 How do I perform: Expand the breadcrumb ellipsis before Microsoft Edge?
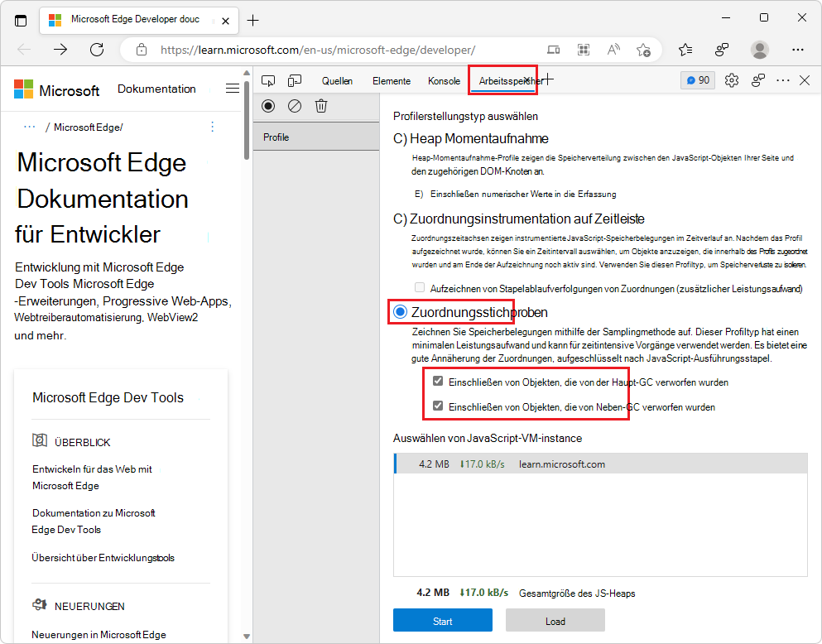[30, 127]
